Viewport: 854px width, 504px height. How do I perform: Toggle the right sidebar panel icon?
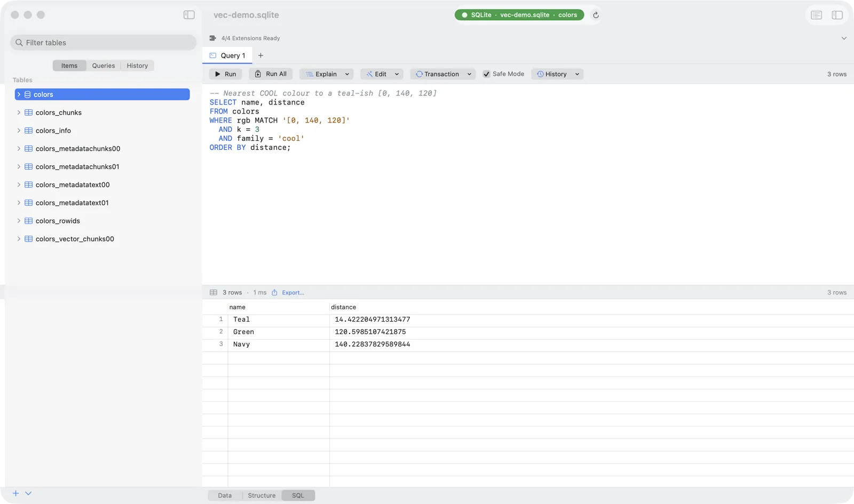(x=837, y=15)
